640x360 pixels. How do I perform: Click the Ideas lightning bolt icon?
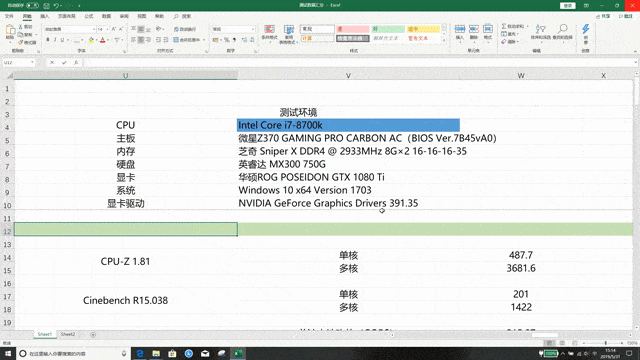coord(586,29)
